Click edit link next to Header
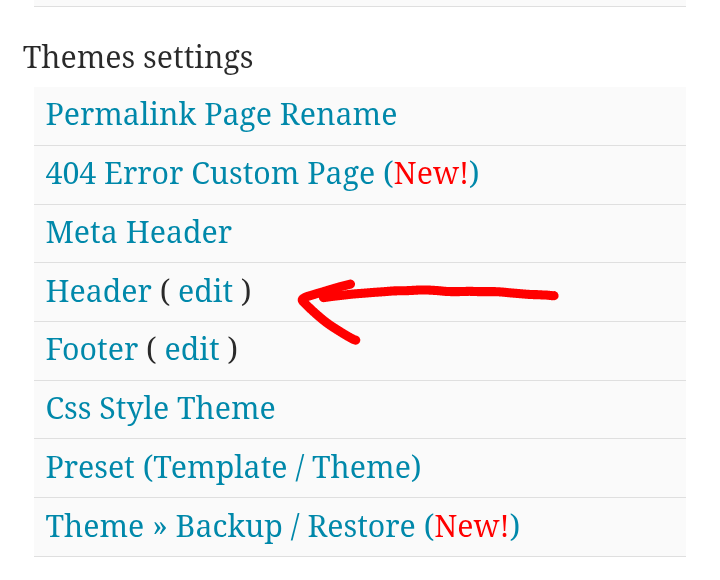 point(205,291)
